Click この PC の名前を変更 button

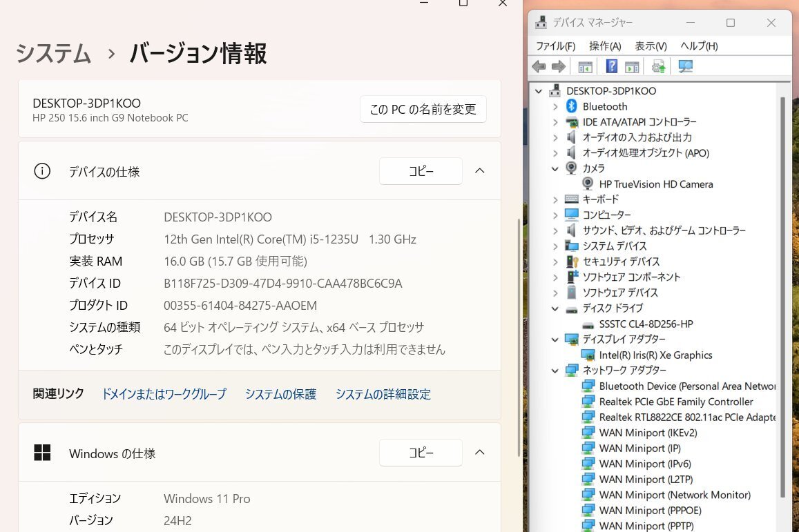[x=423, y=109]
